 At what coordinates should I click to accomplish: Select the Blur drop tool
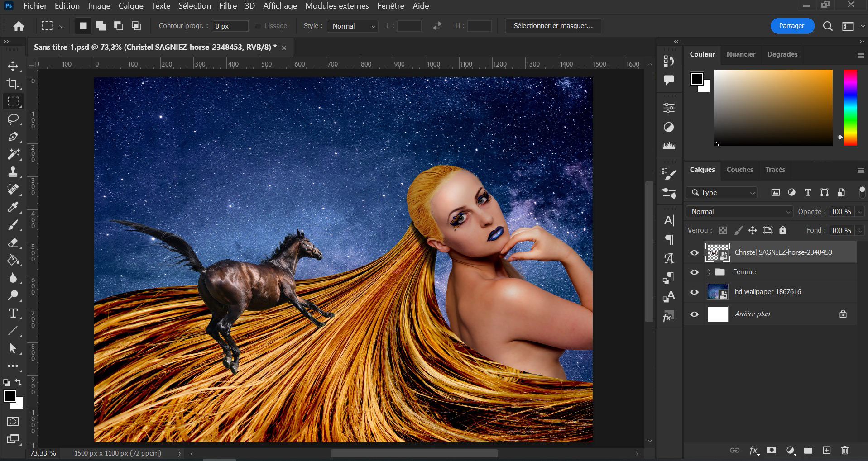pos(13,278)
